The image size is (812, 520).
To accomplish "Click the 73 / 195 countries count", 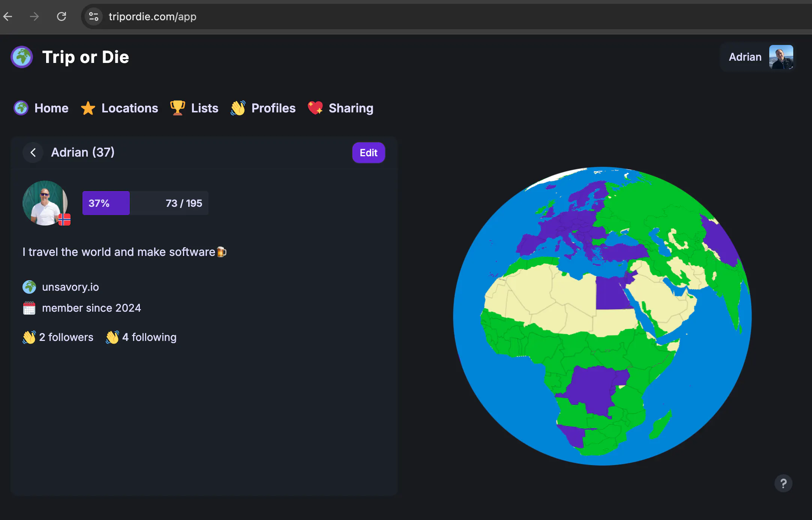I will pyautogui.click(x=184, y=203).
